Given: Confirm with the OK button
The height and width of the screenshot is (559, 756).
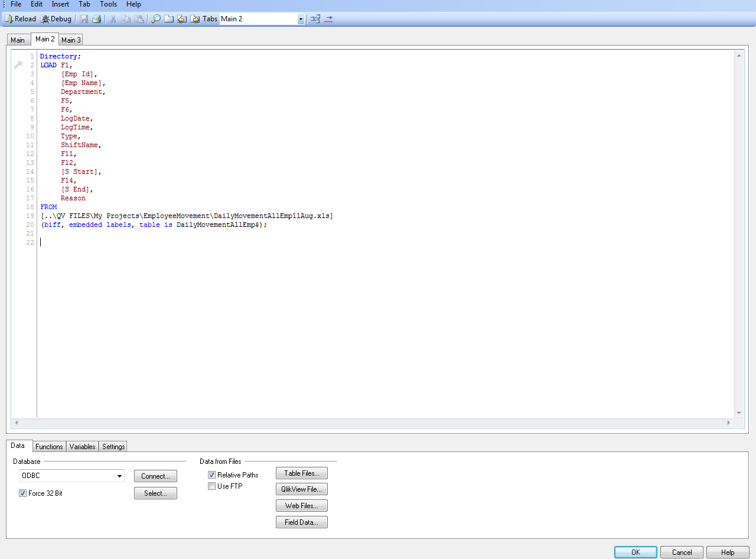Looking at the screenshot, I should 636,552.
